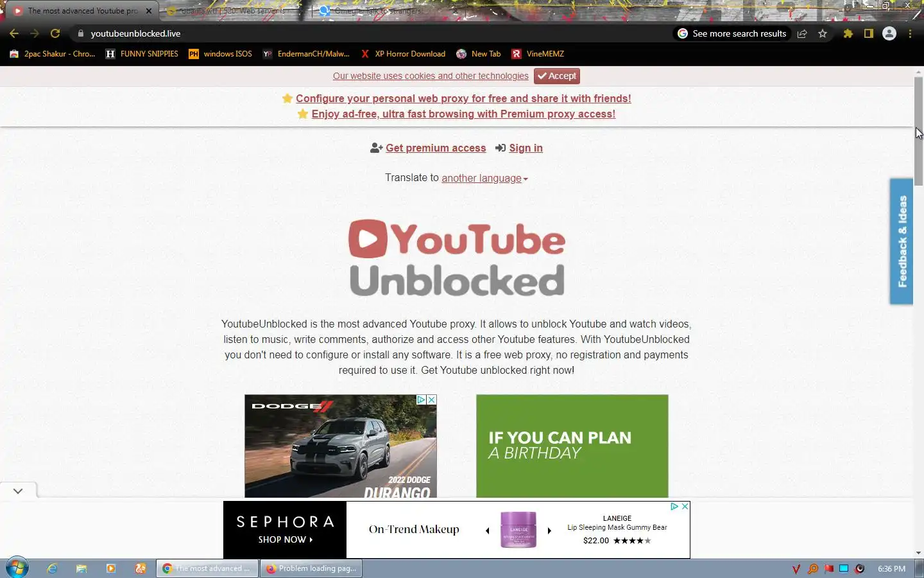Show next product in Sephora ad
This screenshot has width=924, height=578.
[x=549, y=530]
